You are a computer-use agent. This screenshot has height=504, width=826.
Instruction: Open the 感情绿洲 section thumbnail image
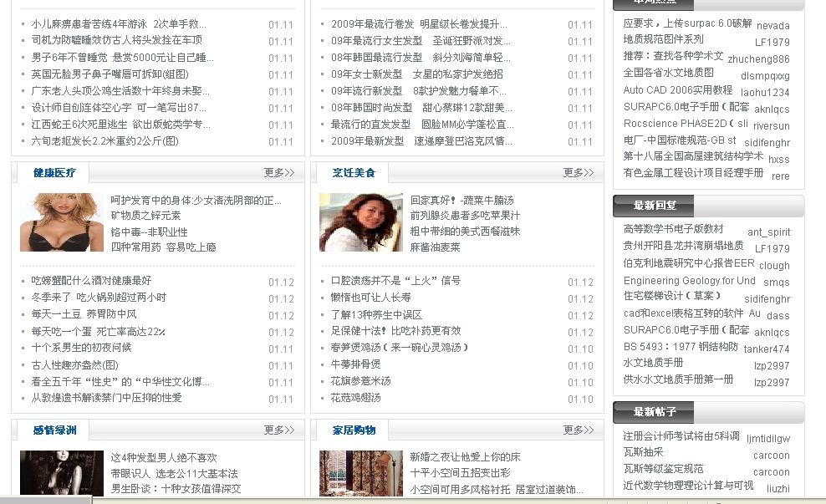(x=50, y=473)
